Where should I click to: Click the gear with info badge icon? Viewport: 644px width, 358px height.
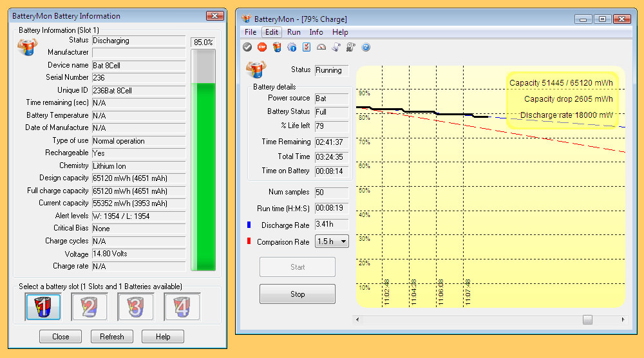pyautogui.click(x=292, y=47)
